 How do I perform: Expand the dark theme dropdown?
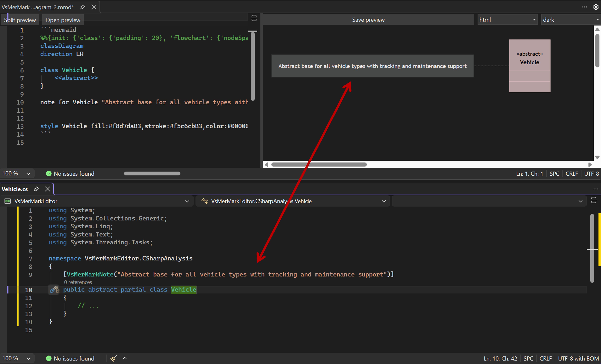tap(597, 20)
